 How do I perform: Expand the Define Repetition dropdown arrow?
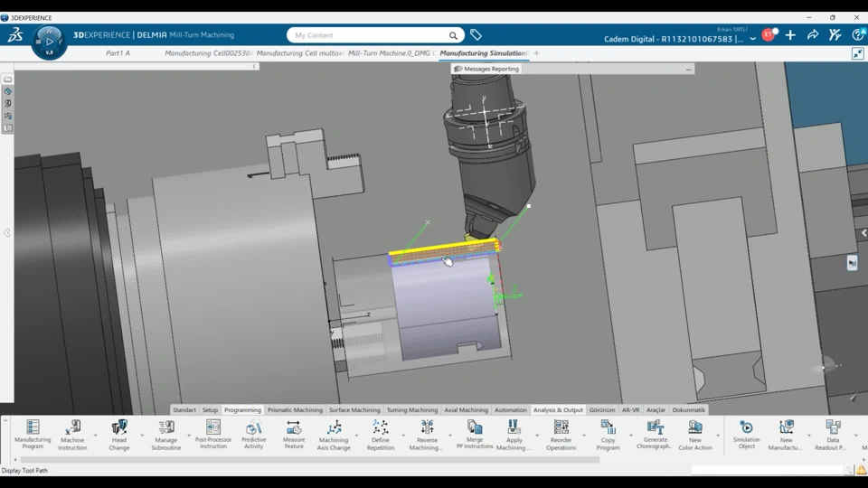[x=403, y=436]
